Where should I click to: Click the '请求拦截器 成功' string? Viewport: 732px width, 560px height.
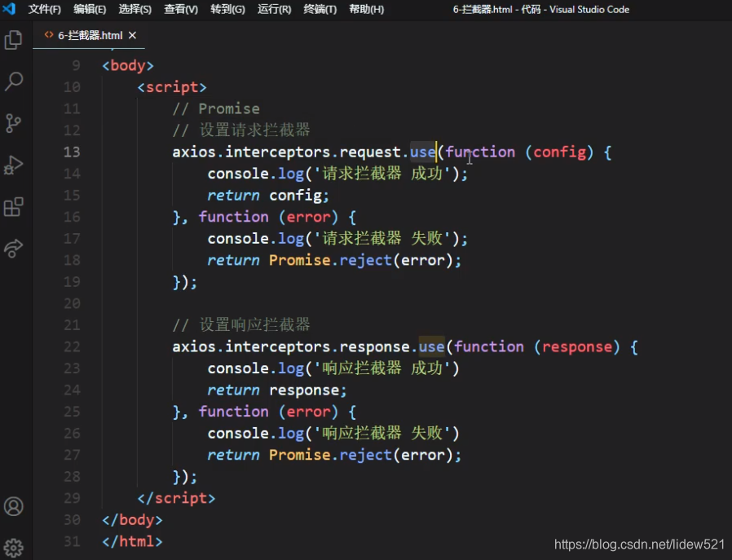click(x=382, y=174)
